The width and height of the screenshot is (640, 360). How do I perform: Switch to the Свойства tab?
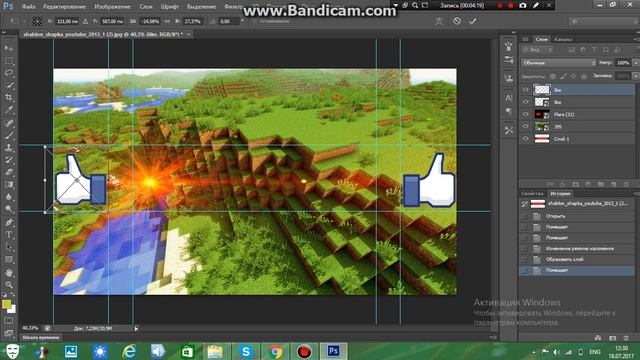coord(532,193)
